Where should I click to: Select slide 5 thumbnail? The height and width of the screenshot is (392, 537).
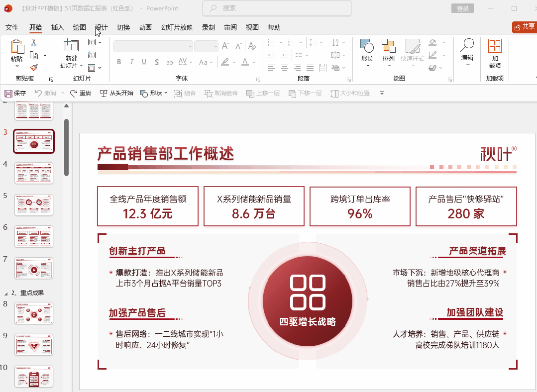coord(34,205)
